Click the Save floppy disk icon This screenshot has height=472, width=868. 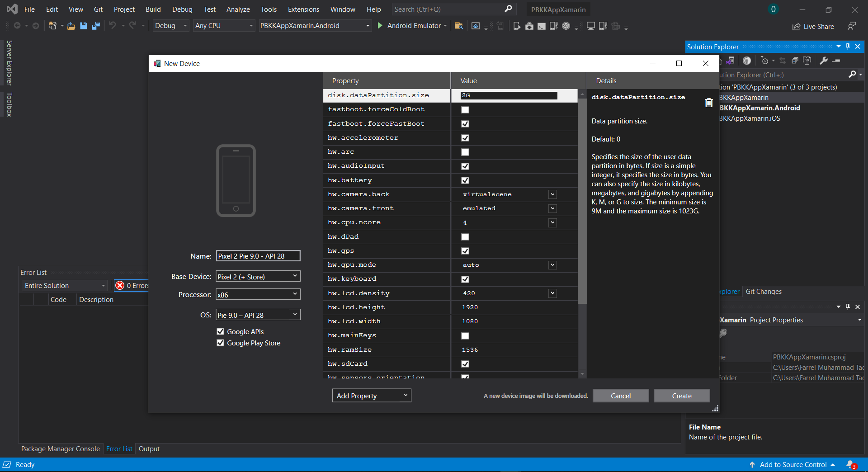[84, 26]
